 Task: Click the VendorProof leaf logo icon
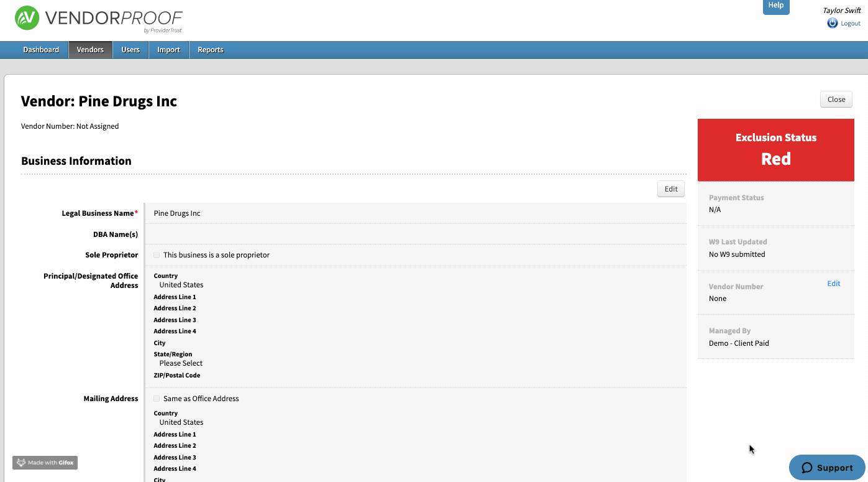[x=27, y=18]
